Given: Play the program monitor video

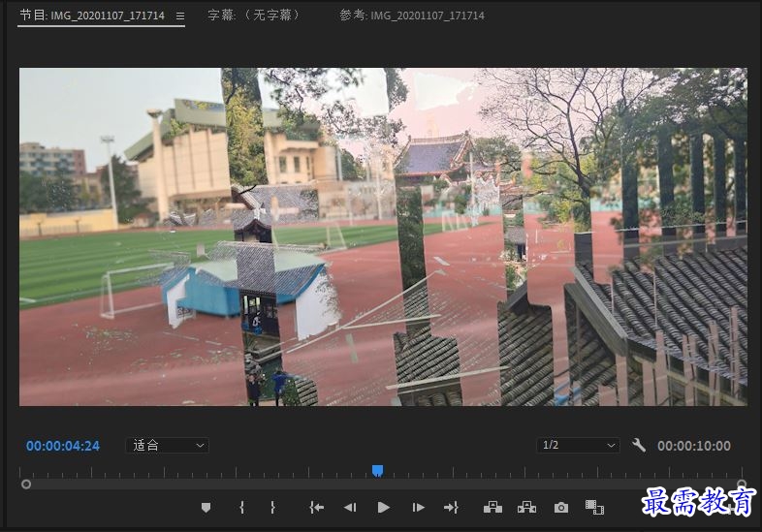Looking at the screenshot, I should pyautogui.click(x=384, y=508).
